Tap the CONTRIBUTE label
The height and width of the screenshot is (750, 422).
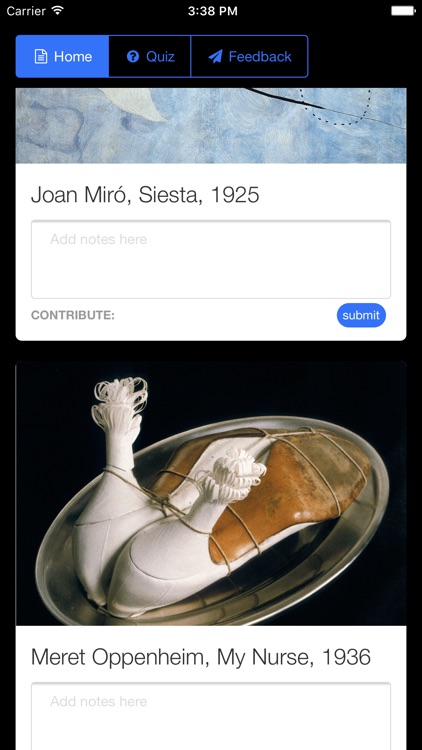[x=73, y=315]
